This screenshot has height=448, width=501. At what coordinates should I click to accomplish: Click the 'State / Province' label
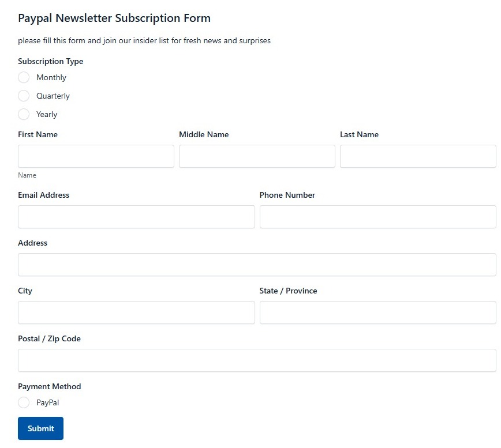(288, 291)
